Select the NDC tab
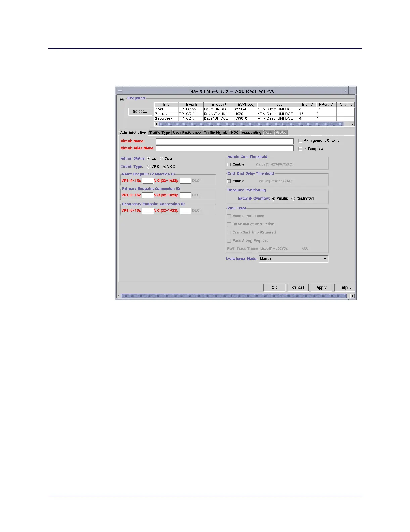The image size is (410, 532). click(x=235, y=133)
